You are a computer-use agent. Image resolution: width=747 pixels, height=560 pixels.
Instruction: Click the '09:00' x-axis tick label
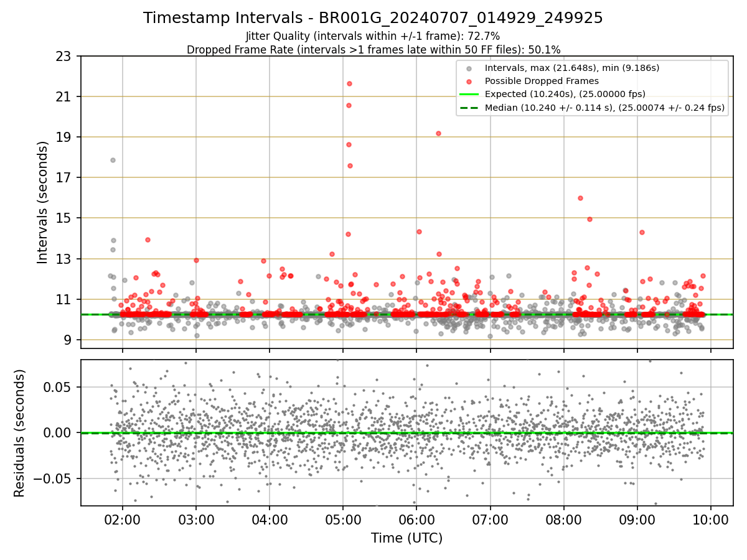tap(637, 519)
